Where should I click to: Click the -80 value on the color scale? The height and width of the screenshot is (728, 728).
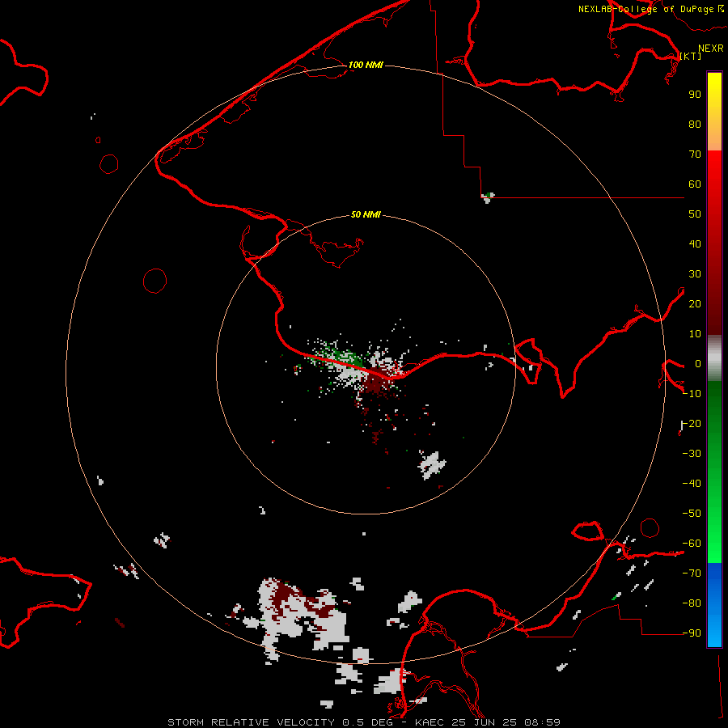692,603
